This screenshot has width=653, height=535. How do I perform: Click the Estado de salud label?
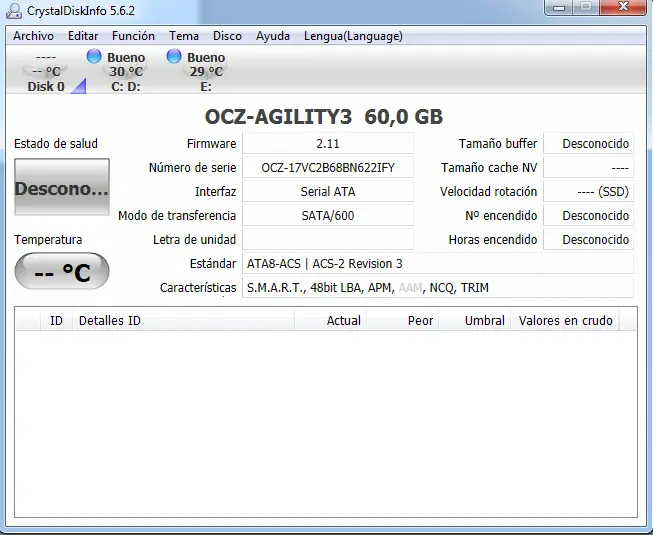[56, 144]
